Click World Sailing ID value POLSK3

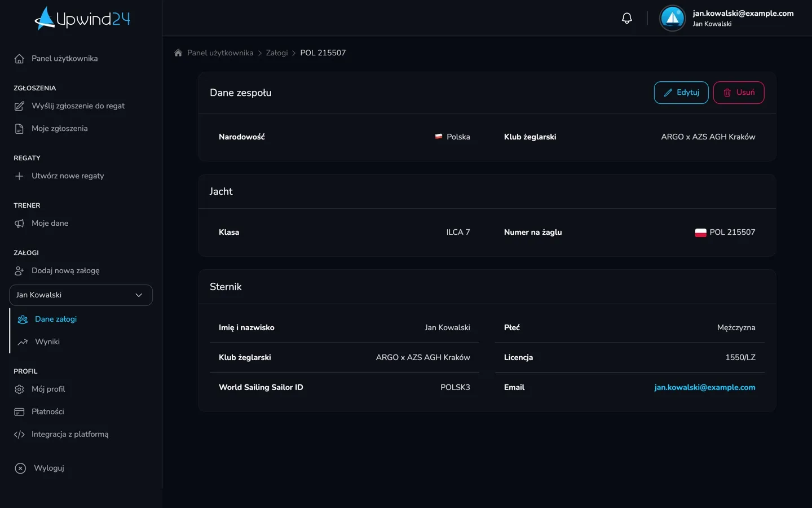[455, 387]
